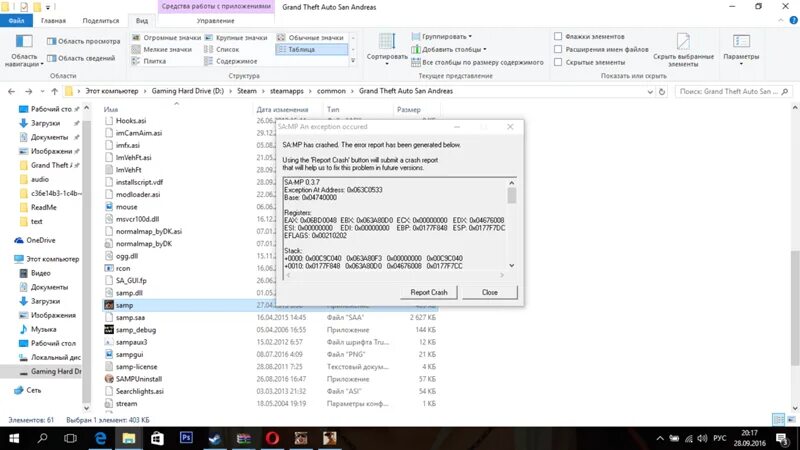Open Group by (Группировать) dropdown
This screenshot has width=800, height=450.
coord(442,37)
